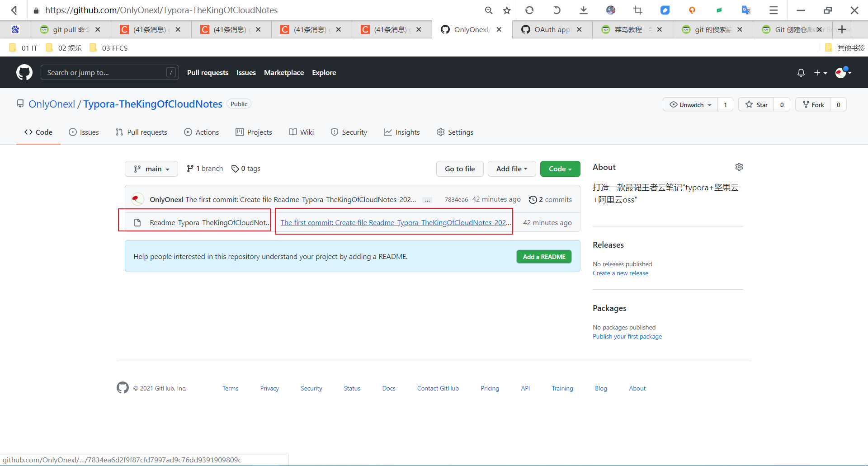The height and width of the screenshot is (466, 868).
Task: Select the repository Issues tab
Action: pyautogui.click(x=84, y=132)
